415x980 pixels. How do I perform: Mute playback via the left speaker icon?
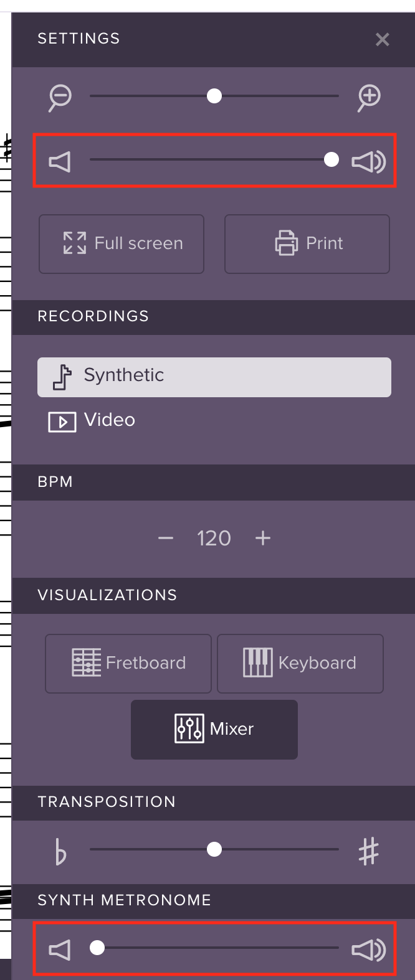pyautogui.click(x=60, y=161)
